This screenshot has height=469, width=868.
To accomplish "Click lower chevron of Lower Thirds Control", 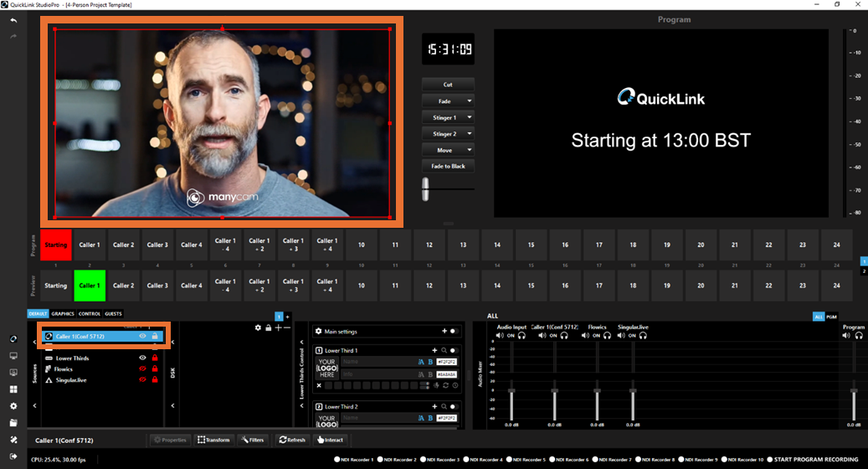I will point(301,405).
